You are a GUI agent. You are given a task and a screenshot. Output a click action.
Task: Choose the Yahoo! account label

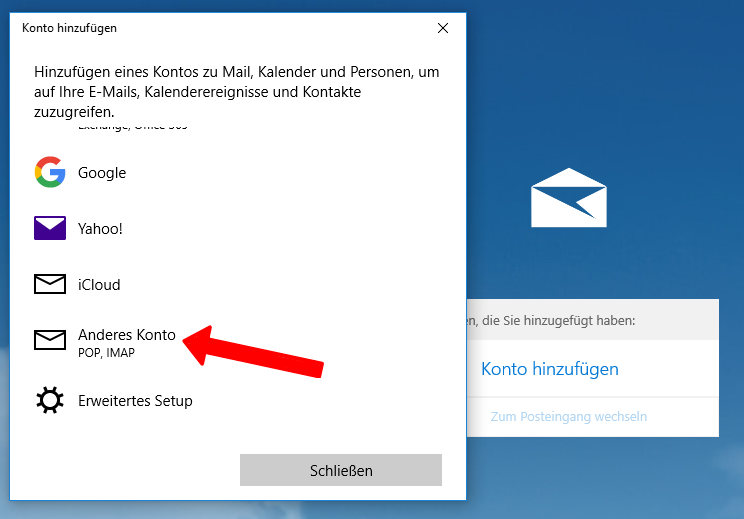point(100,229)
